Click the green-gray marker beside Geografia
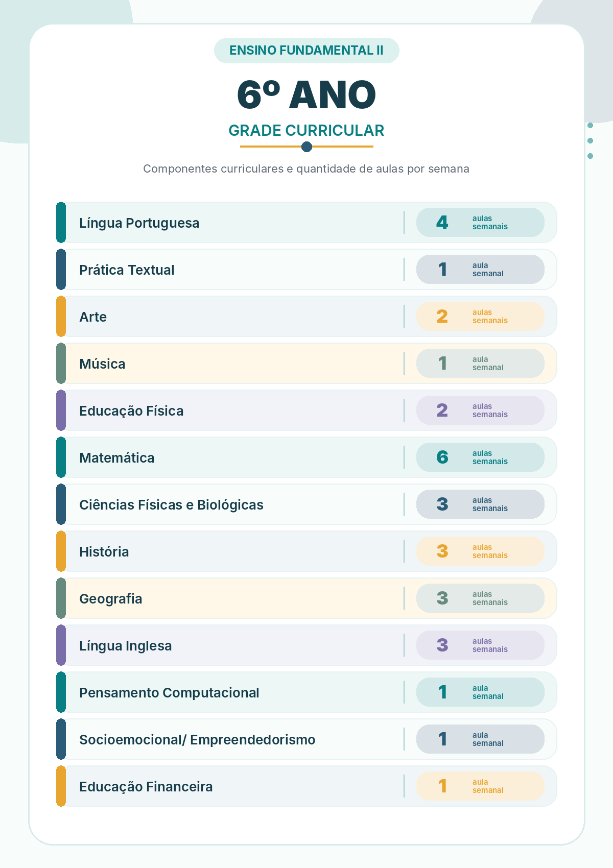Viewport: 613px width, 868px height. pos(61,598)
